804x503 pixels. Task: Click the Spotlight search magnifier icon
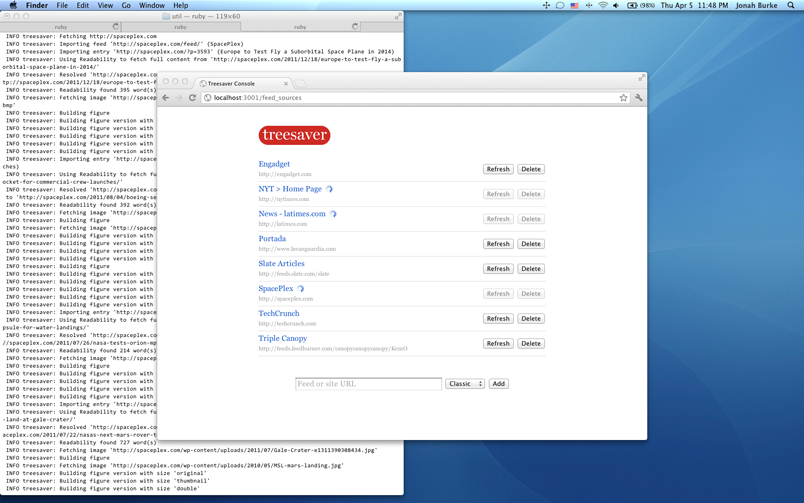coord(791,6)
